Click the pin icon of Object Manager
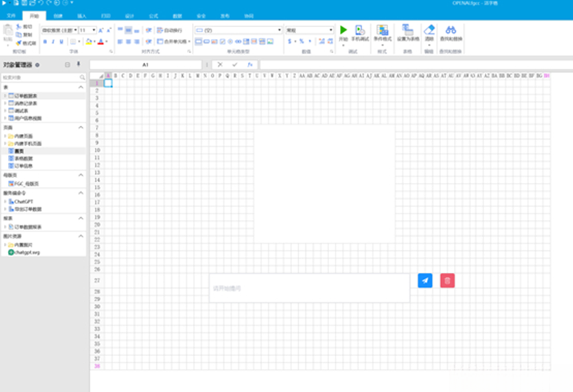Viewport: 573px width, 392px height. coord(78,64)
